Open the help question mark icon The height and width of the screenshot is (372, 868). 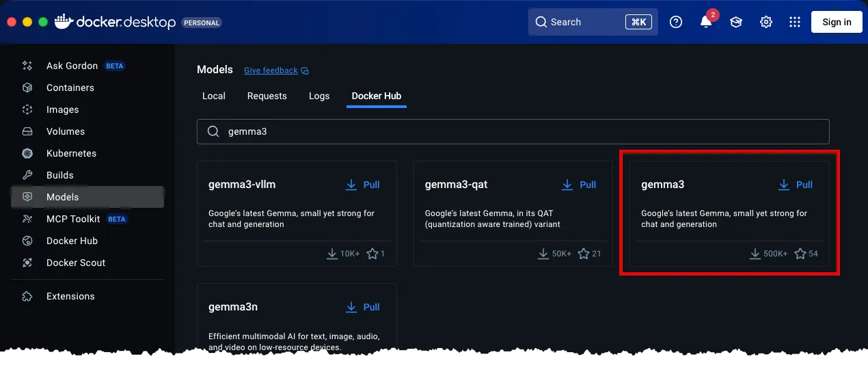[x=676, y=22]
